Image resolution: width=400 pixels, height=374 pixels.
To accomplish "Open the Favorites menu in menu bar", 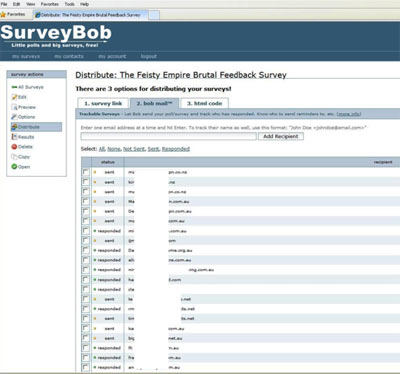I will [x=50, y=4].
